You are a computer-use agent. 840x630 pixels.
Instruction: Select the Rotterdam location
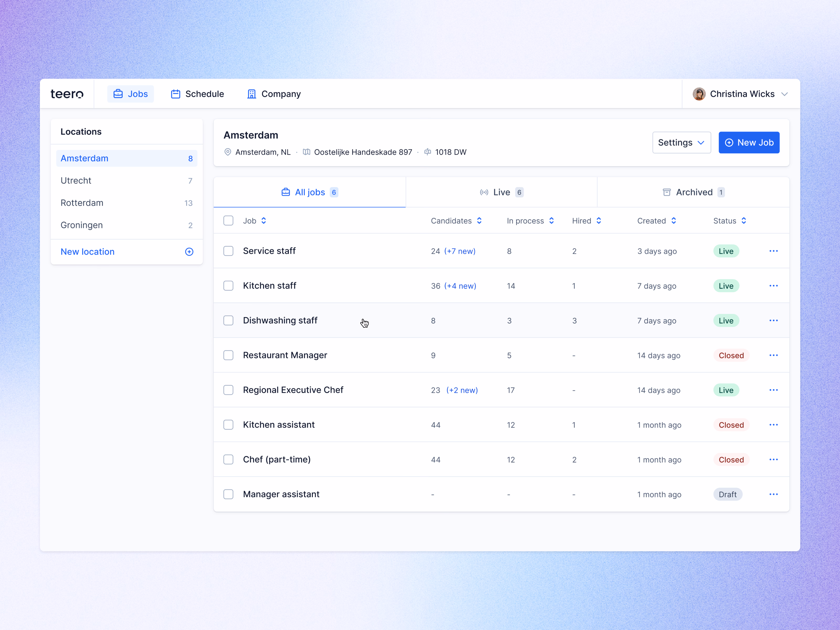coord(127,203)
